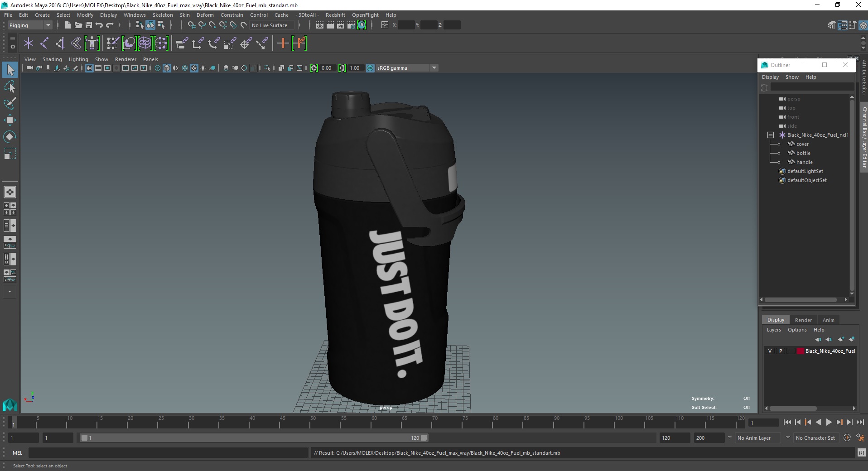
Task: Toggle snap to grids icon
Action: 191,25
